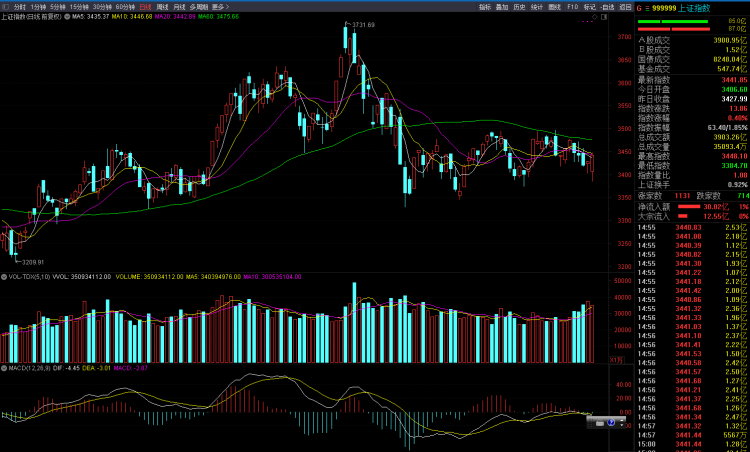The image size is (750, 452).
Task: Click the VOL-TDX indicator settings icon
Action: coord(4,276)
